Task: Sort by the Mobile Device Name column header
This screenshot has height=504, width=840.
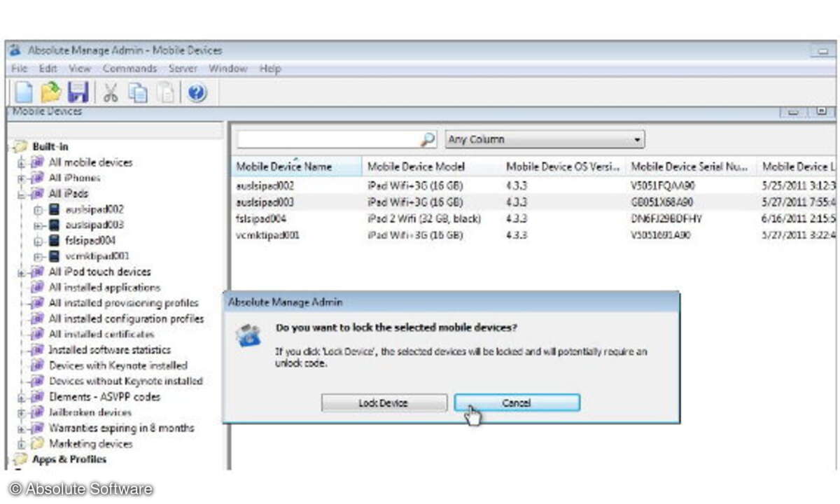Action: click(x=295, y=167)
